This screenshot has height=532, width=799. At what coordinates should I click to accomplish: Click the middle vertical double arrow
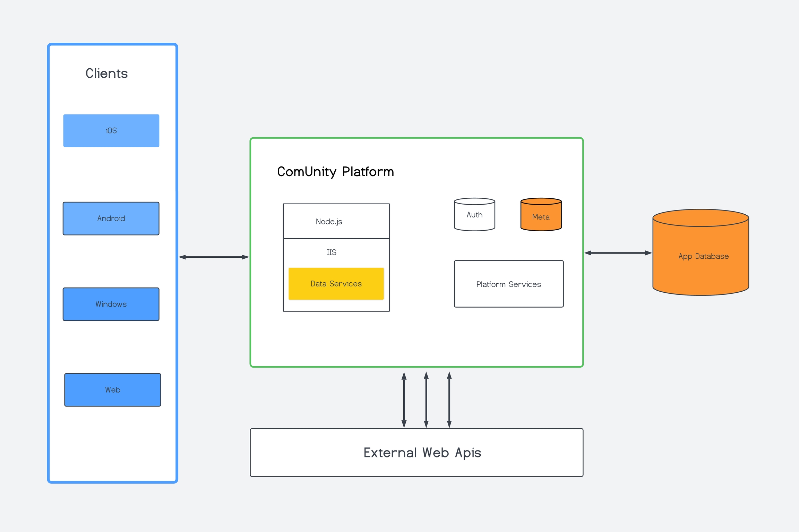coord(426,400)
